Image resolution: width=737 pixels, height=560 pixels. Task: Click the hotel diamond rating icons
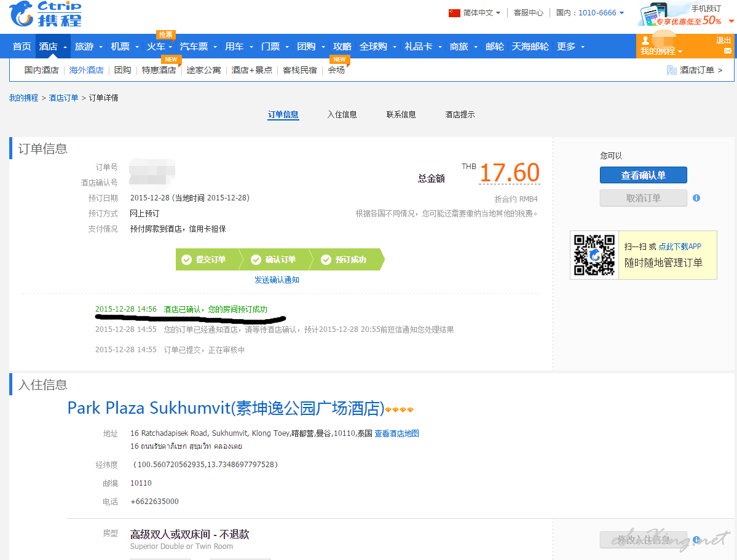(x=399, y=409)
